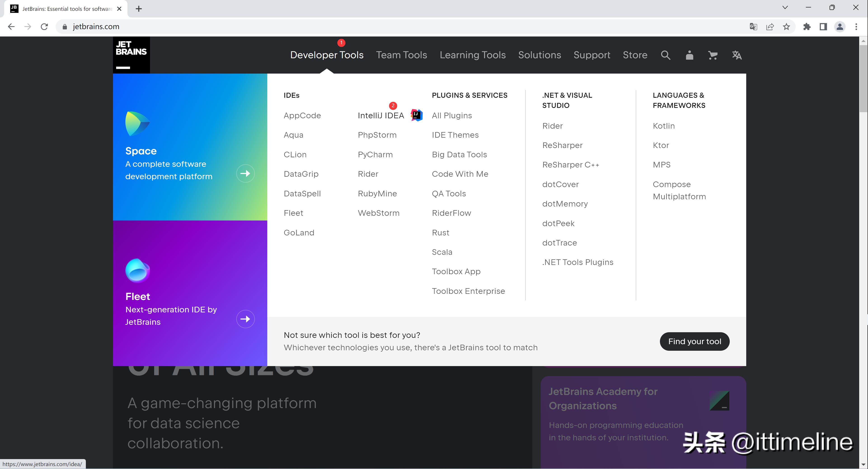Open DataGrip link

(301, 174)
